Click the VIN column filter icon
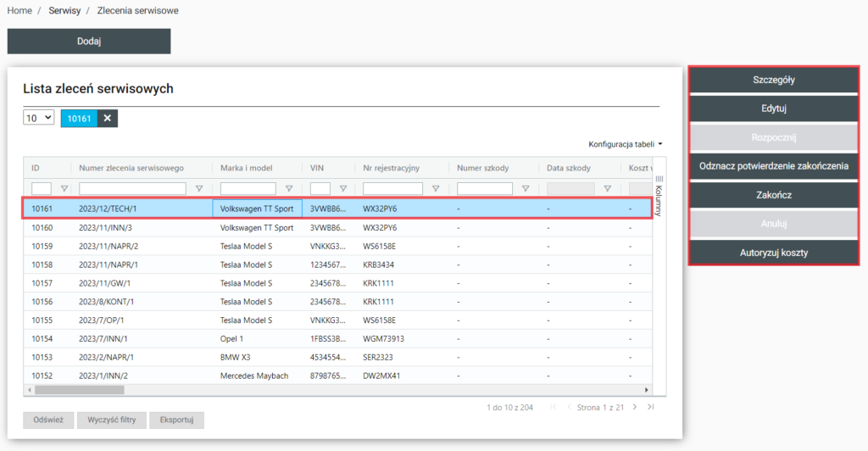The width and height of the screenshot is (868, 451). pos(343,189)
